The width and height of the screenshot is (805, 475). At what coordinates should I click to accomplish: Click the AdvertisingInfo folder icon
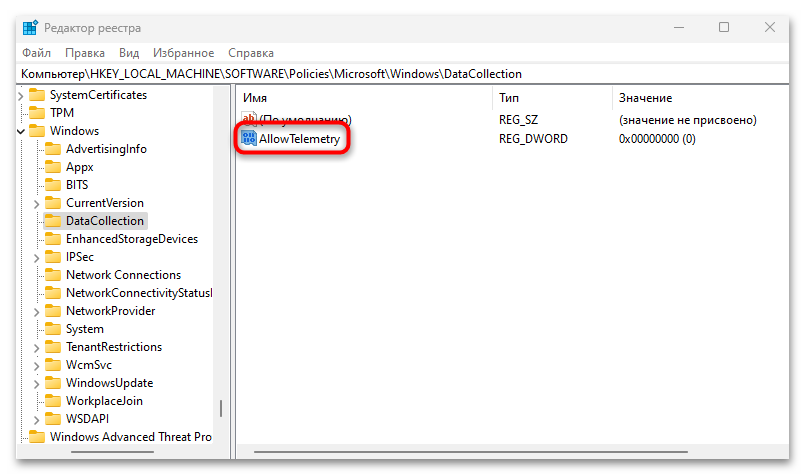[x=53, y=149]
